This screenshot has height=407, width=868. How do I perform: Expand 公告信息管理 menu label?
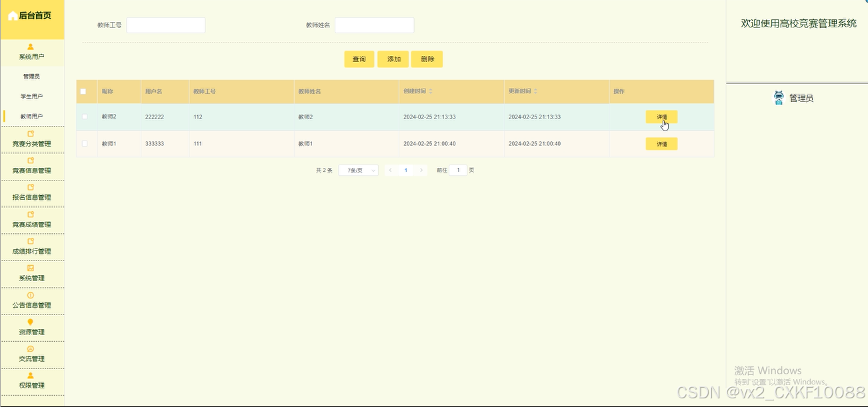point(31,305)
